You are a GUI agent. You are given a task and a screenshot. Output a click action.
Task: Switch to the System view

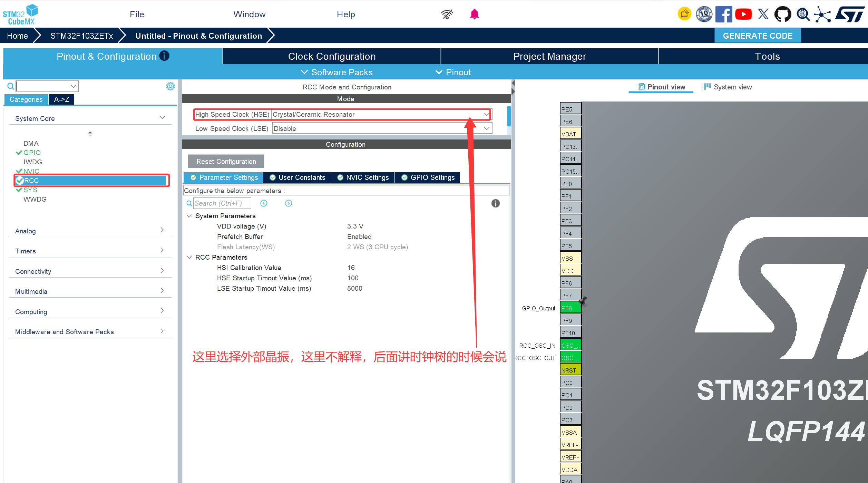[728, 87]
